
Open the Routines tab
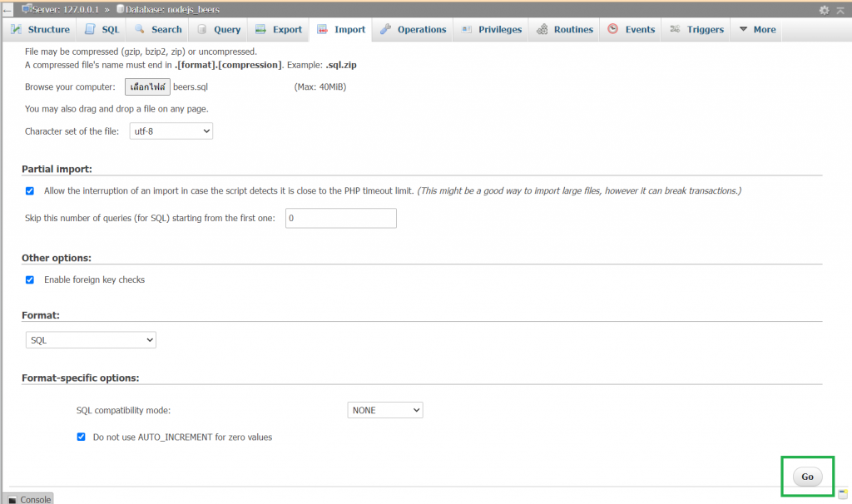(565, 29)
